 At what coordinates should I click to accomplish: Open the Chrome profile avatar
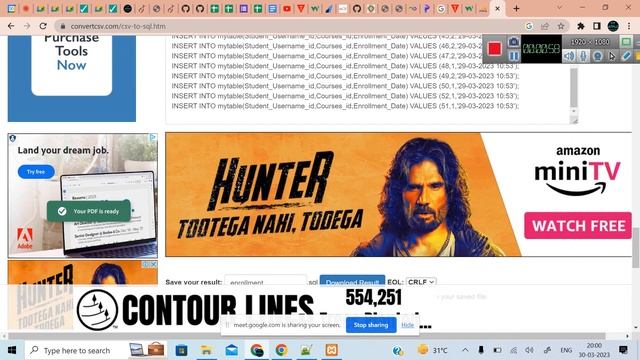coord(613,26)
